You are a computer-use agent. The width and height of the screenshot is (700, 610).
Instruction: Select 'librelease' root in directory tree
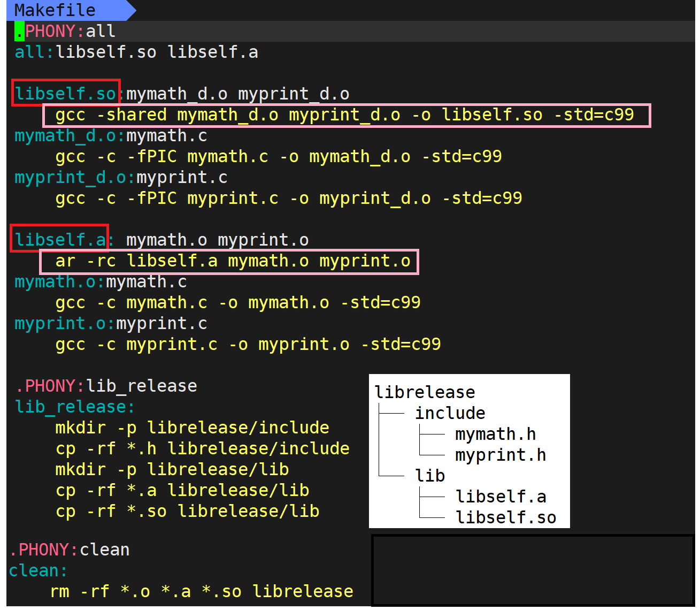click(425, 392)
